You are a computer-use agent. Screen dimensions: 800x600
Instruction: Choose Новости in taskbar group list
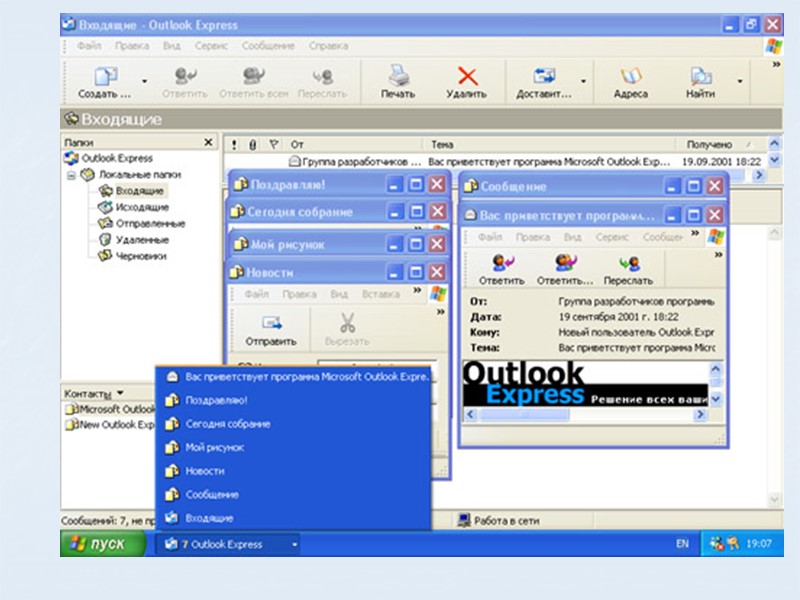click(294, 471)
